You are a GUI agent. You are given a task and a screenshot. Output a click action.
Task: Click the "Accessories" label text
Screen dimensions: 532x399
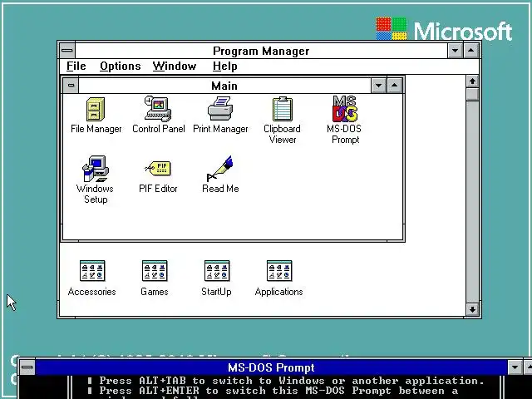92,292
